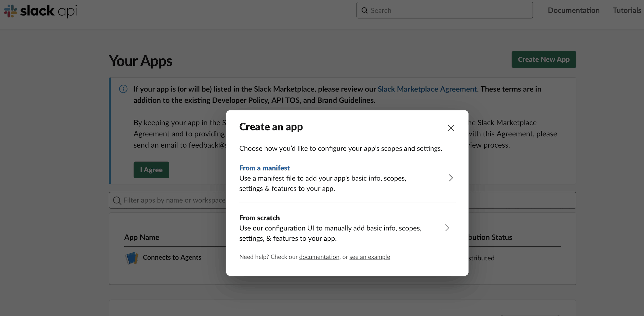Image resolution: width=644 pixels, height=316 pixels.
Task: Open Tutorials from the top navigation
Action: click(627, 10)
